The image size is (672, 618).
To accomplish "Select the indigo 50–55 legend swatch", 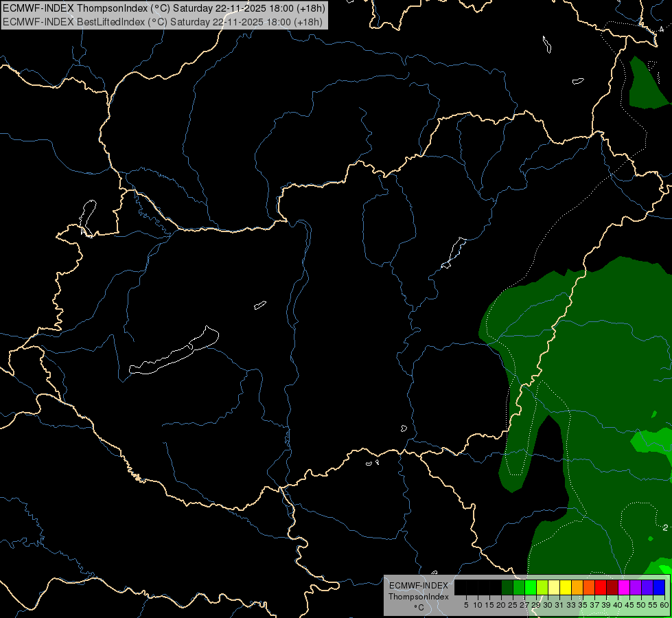I will (x=647, y=587).
